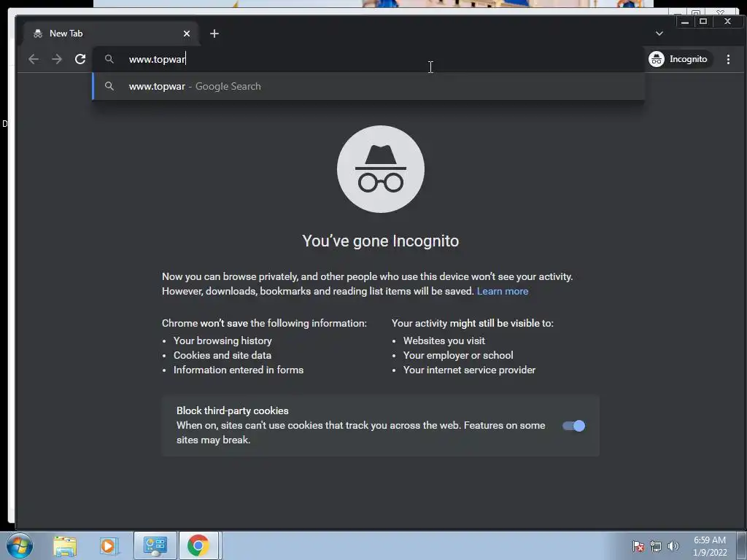Click "Your internet service provider" text

coord(469,370)
